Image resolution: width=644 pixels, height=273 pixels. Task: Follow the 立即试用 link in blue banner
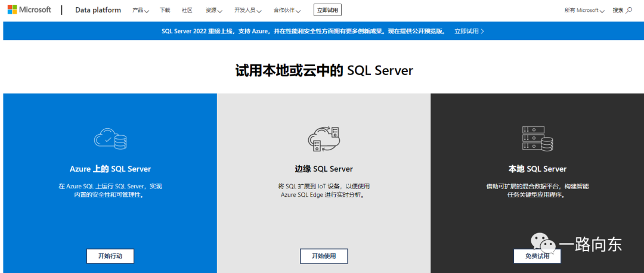coord(469,31)
